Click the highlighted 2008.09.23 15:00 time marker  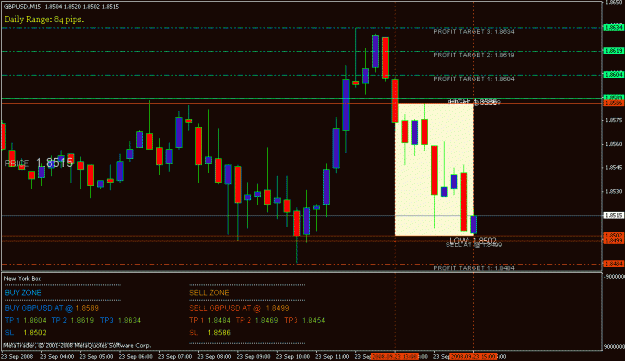point(473,357)
